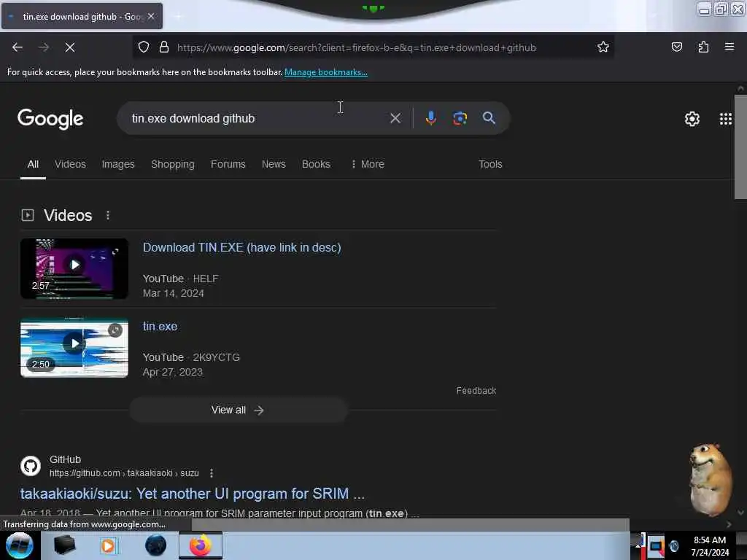Search by image with Google Lens icon

(460, 118)
